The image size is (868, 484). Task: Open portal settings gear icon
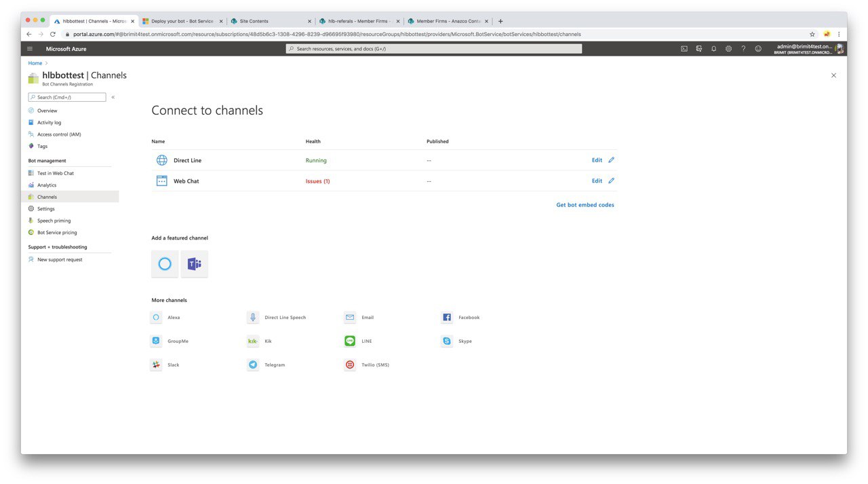tap(729, 49)
